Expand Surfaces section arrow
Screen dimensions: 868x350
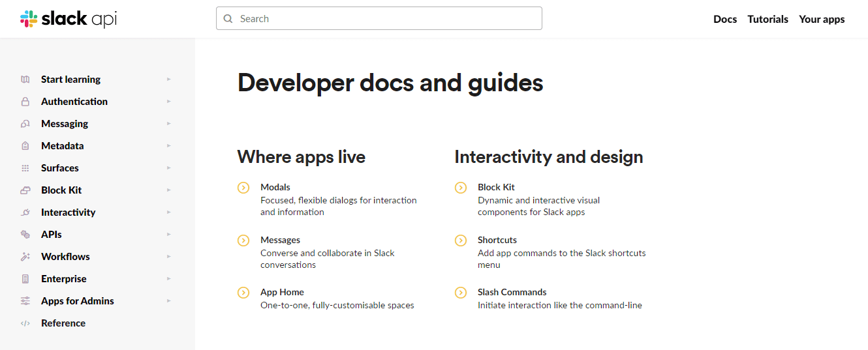(x=169, y=168)
